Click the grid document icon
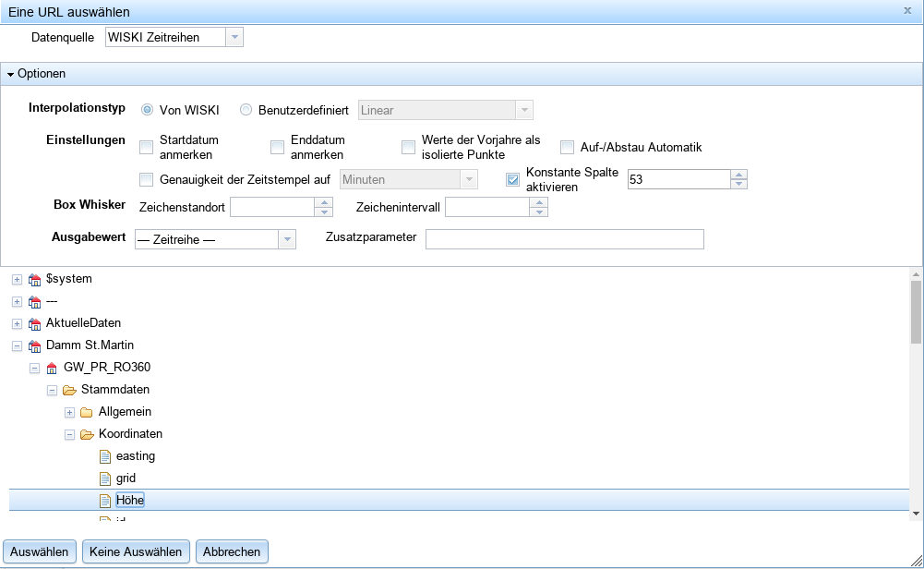 (104, 478)
